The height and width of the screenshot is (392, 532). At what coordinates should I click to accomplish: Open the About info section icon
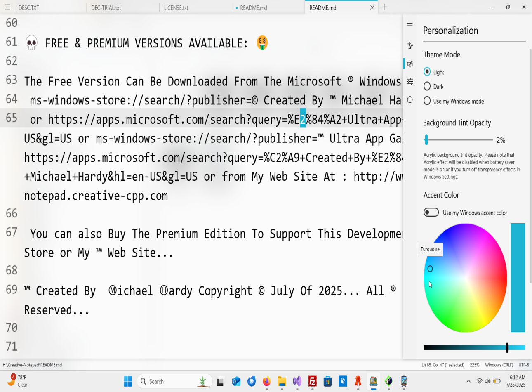click(410, 99)
